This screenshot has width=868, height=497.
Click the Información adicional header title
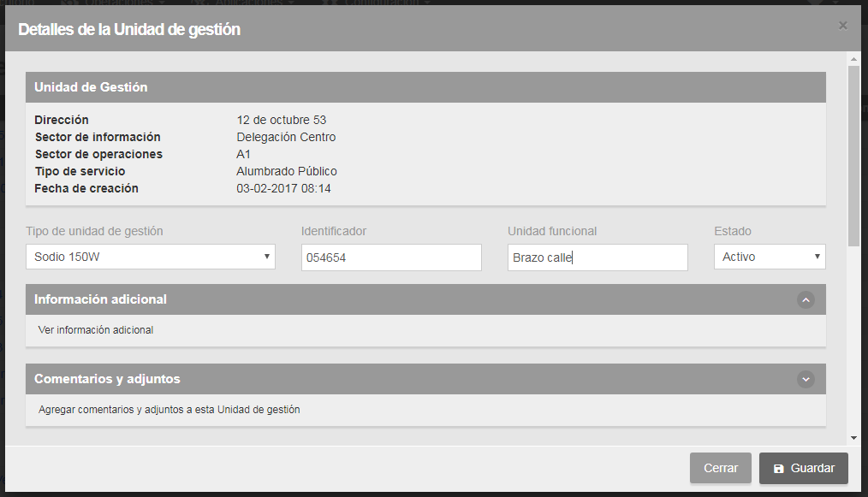[x=100, y=299]
